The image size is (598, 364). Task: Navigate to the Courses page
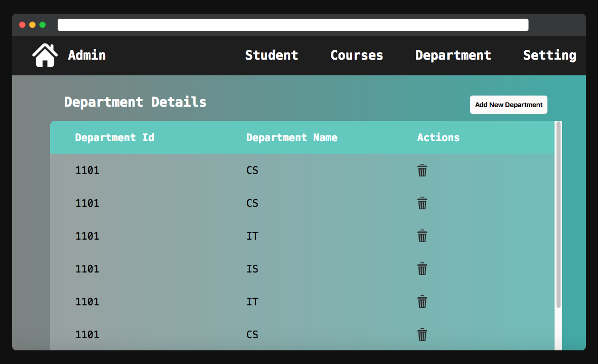tap(356, 55)
